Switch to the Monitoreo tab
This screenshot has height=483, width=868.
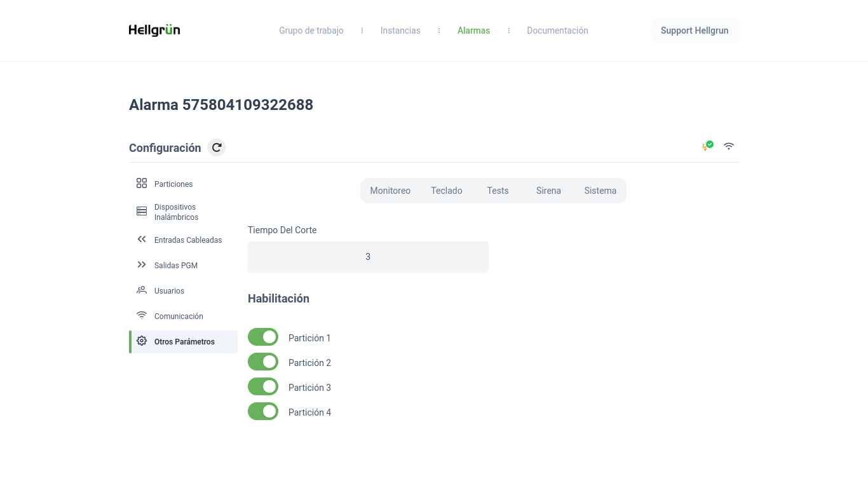click(390, 191)
